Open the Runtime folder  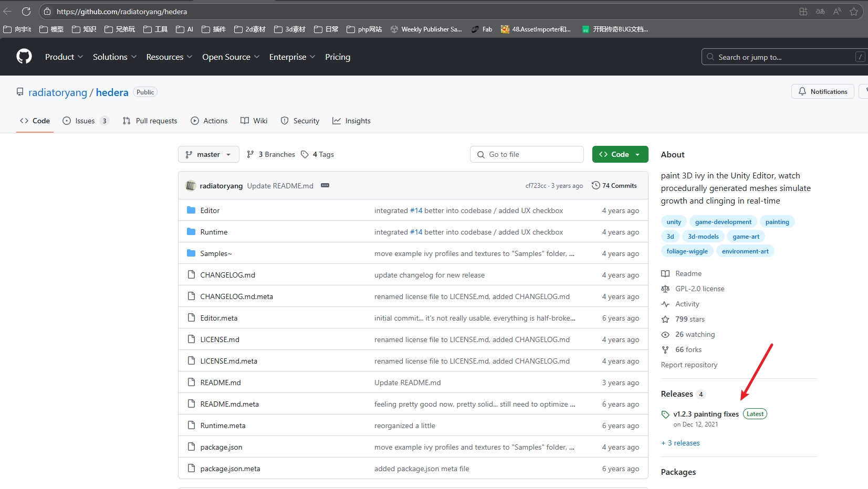point(214,232)
